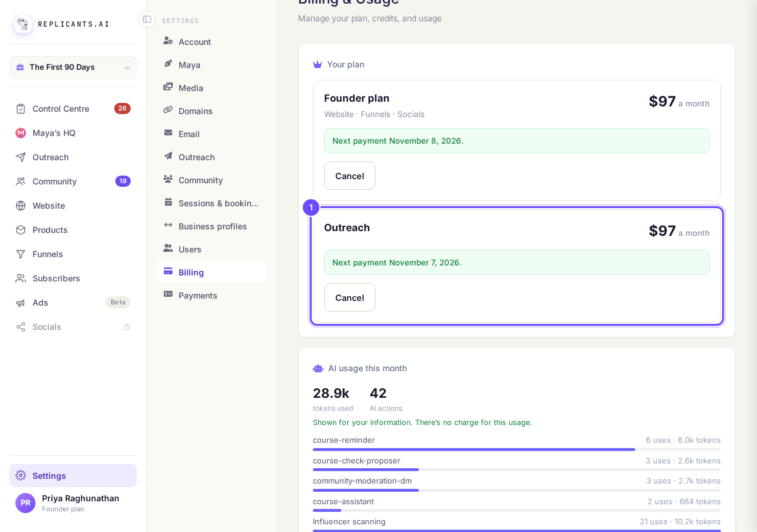Screen dimensions: 757x532
Task: Click the course-check-proposer usage bar
Action: point(517,470)
